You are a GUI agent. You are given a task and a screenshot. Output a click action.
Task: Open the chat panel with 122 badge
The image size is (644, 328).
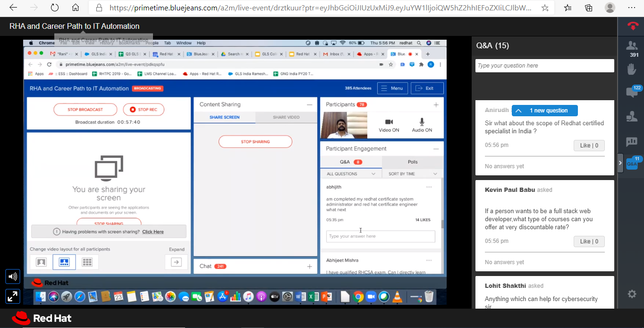633,92
